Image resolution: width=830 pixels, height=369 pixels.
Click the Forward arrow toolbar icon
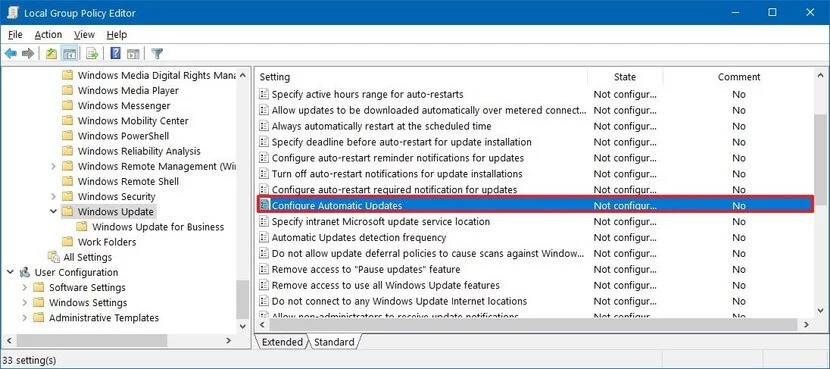pos(28,53)
